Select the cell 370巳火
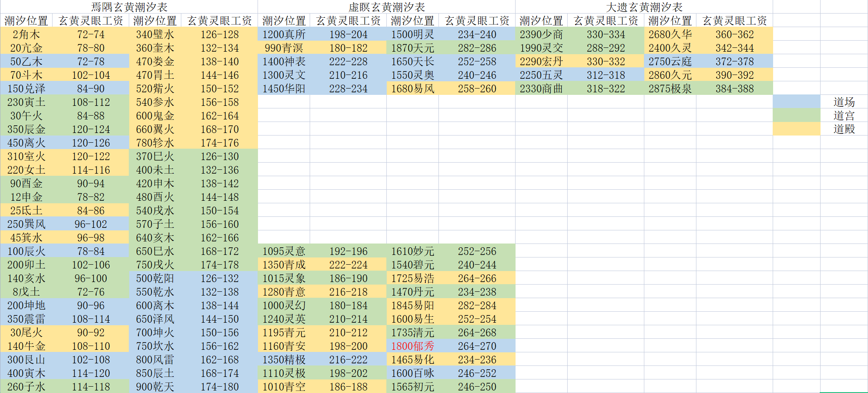The width and height of the screenshot is (868, 393). 155,156
